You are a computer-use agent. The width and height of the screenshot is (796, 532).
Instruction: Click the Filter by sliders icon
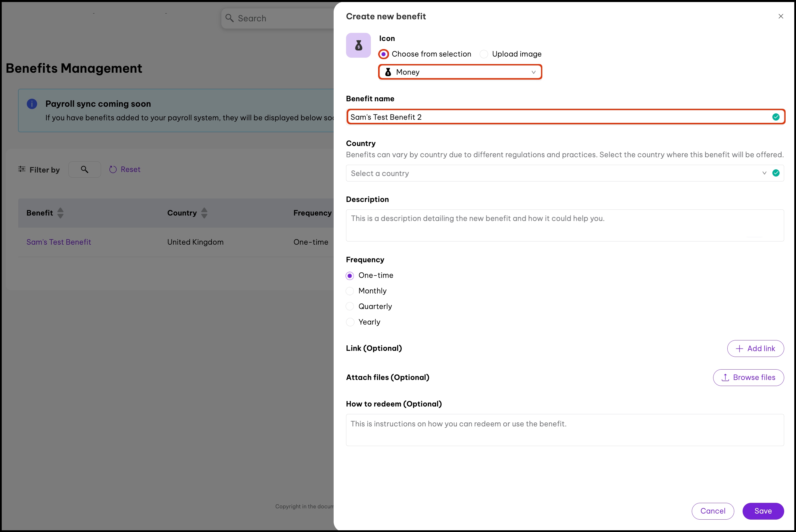click(x=22, y=169)
